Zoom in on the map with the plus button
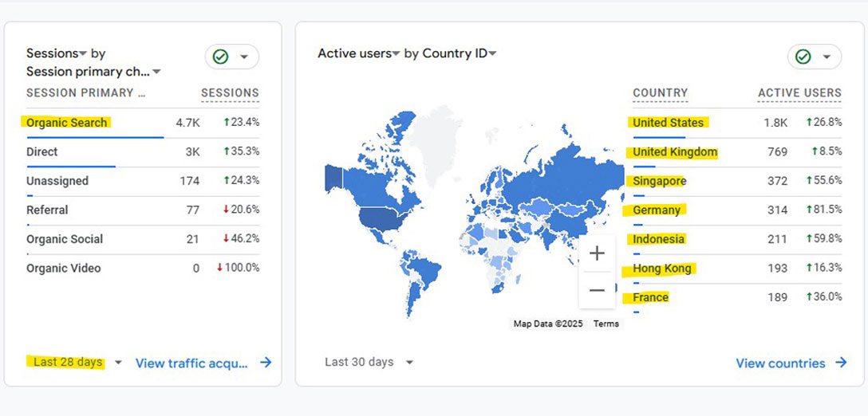This screenshot has width=868, height=416. [x=597, y=253]
